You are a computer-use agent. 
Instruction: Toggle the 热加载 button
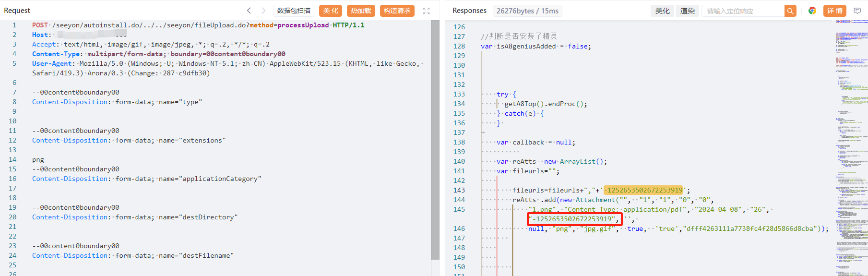[x=361, y=11]
